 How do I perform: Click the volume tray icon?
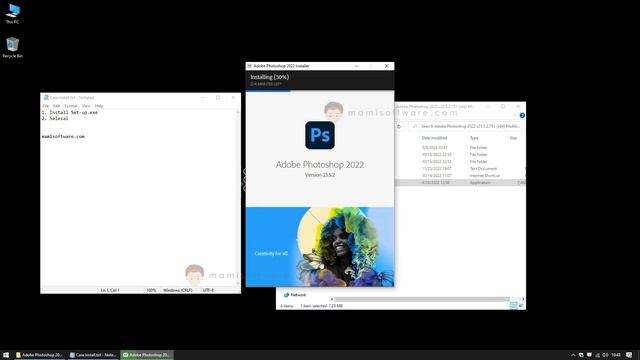pyautogui.click(x=605, y=355)
